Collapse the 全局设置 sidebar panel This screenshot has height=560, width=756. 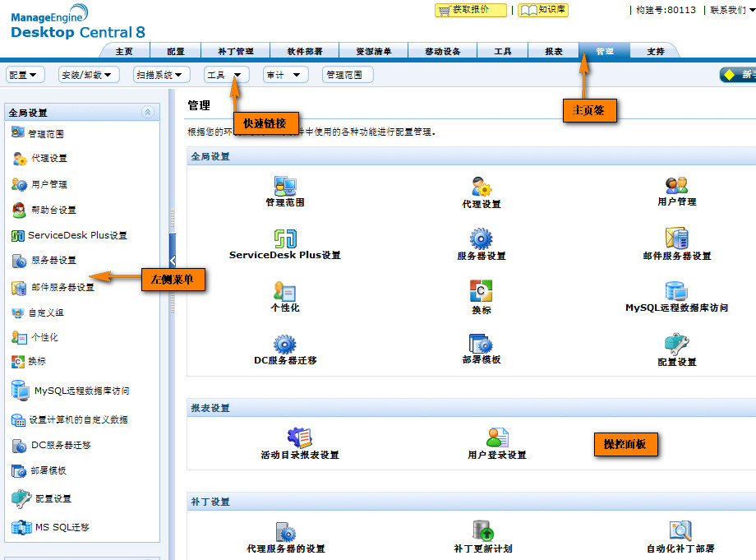pos(150,112)
